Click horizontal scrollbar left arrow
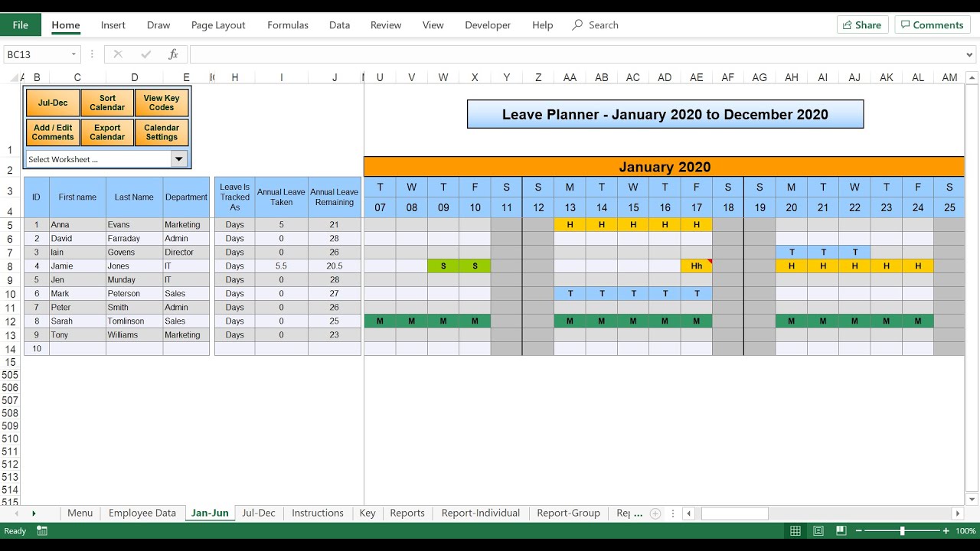 (x=689, y=514)
